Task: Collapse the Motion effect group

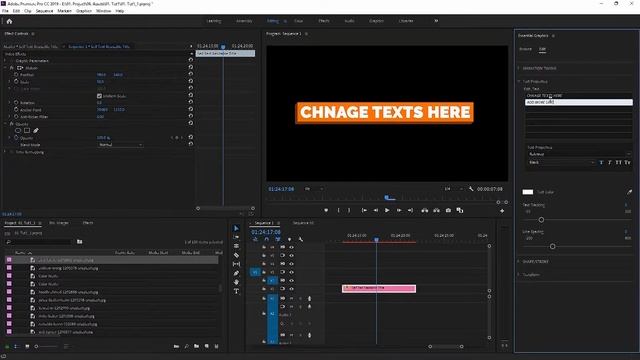Action: coord(6,68)
